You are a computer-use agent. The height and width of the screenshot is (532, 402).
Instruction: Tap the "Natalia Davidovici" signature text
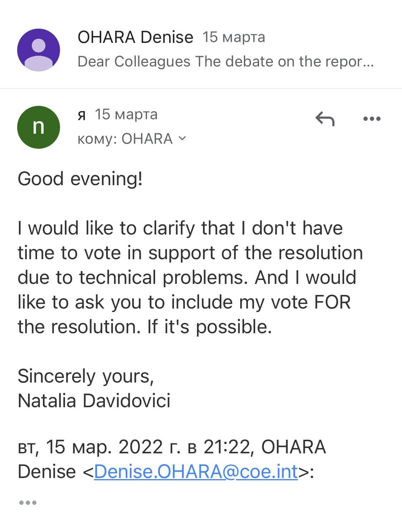point(94,400)
